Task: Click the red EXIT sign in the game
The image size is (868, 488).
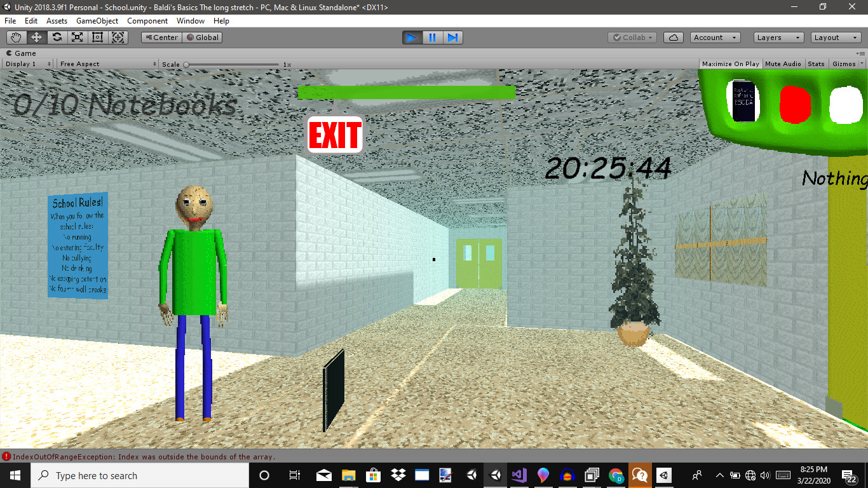Action: (x=335, y=135)
